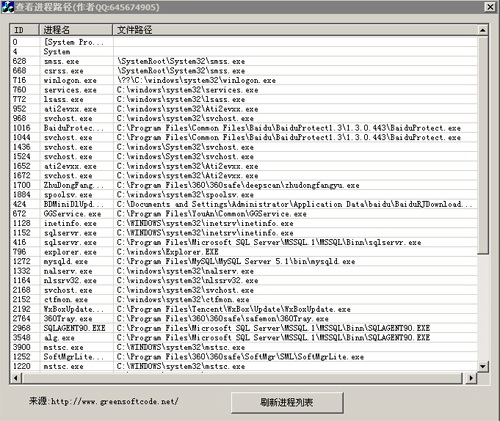Select process ID 1044 cell
The image size is (500, 421).
coord(22,137)
